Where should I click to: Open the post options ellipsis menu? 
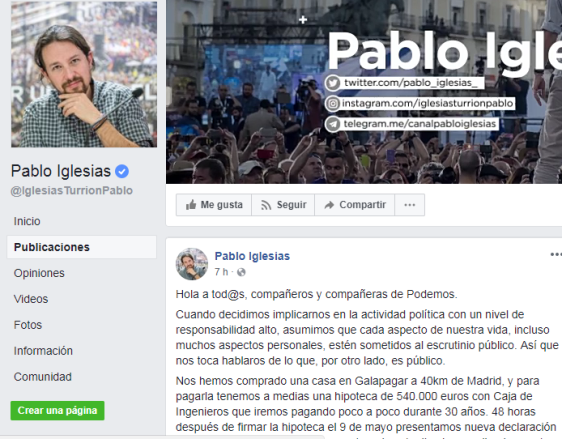point(556,254)
